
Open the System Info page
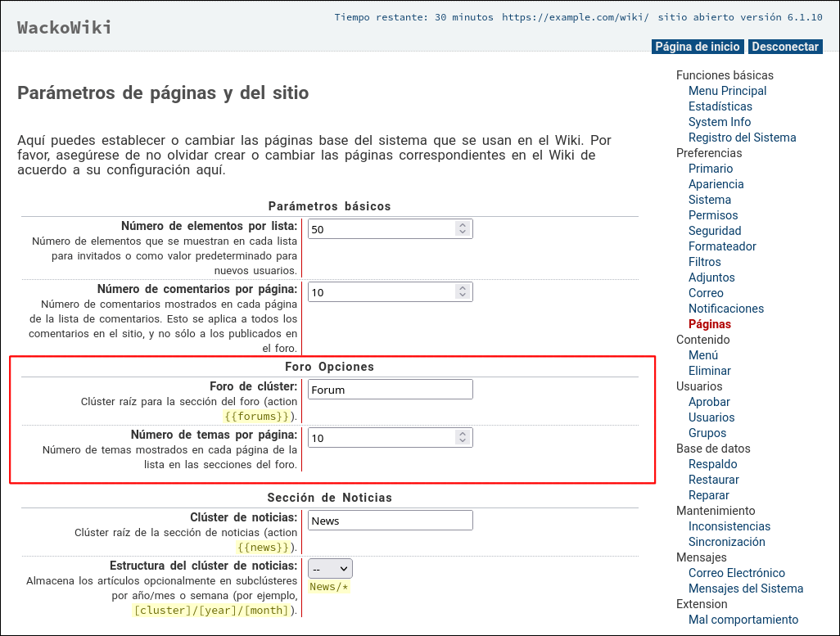tap(719, 122)
